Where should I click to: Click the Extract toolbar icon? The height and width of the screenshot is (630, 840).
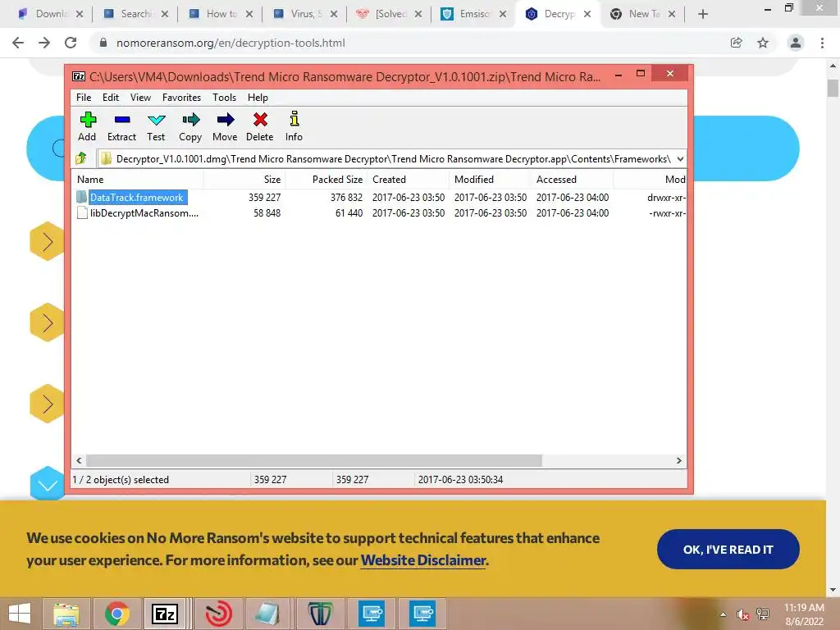[121, 126]
